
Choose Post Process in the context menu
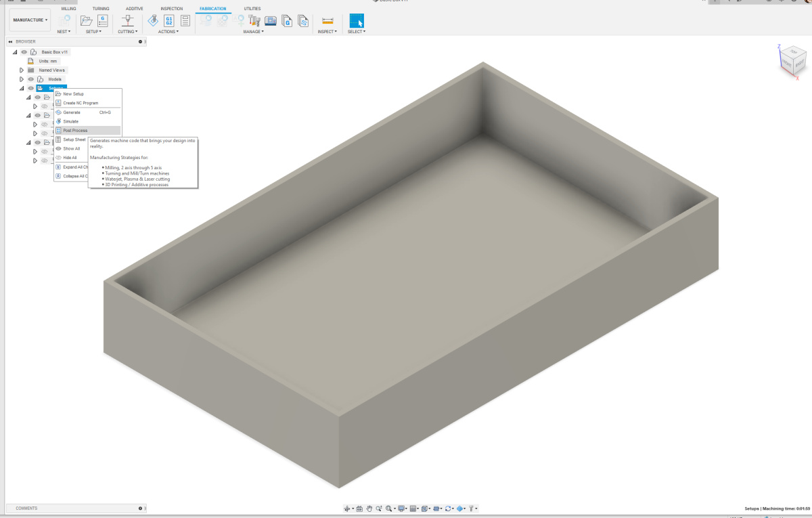[87, 130]
